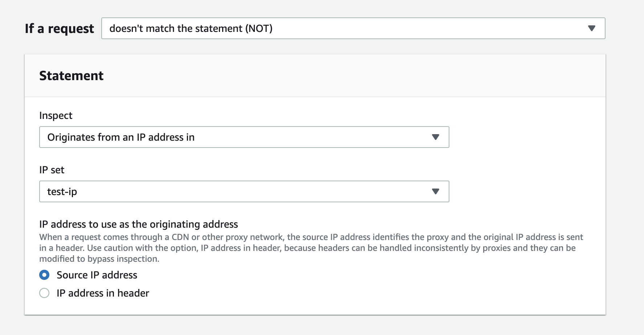
Task: Click the selected value "test-ip" text
Action: point(62,191)
